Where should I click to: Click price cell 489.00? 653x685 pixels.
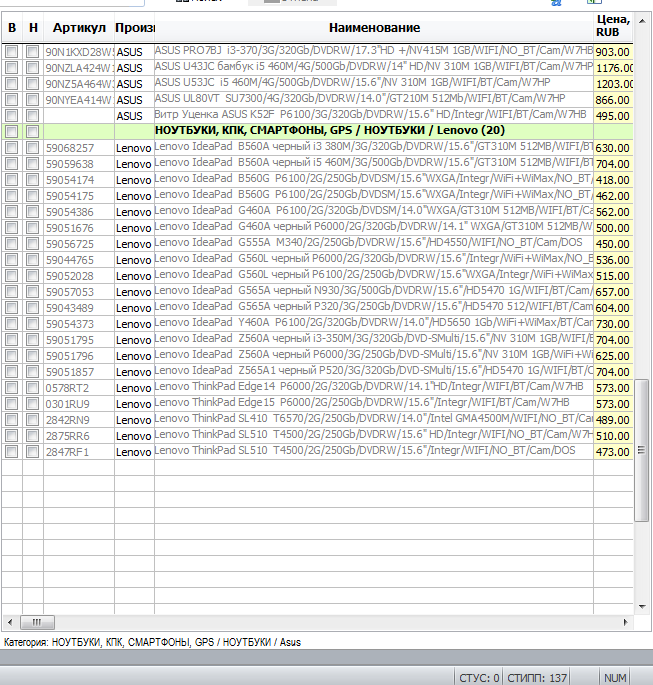[613, 420]
